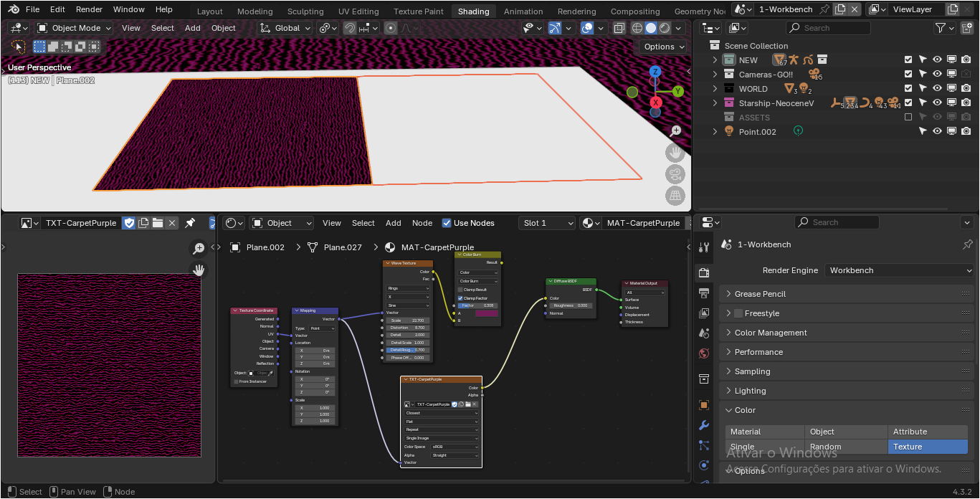Click the Wave Texture Scale field
Screen dimensions: 980x499
[x=408, y=320]
